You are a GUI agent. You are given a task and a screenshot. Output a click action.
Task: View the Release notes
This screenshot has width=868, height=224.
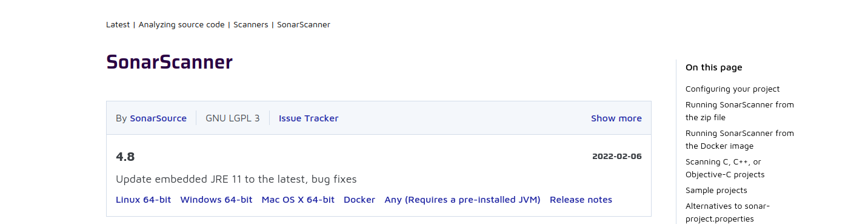point(581,200)
